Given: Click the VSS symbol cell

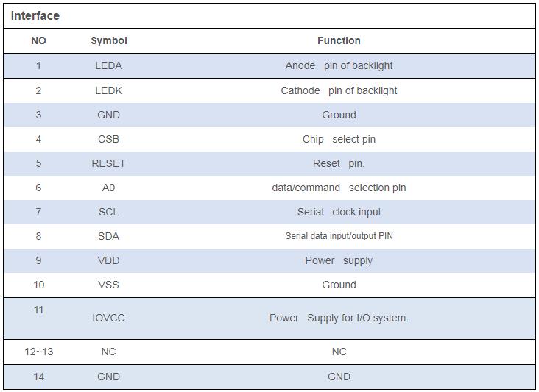Looking at the screenshot, I should pyautogui.click(x=109, y=285).
